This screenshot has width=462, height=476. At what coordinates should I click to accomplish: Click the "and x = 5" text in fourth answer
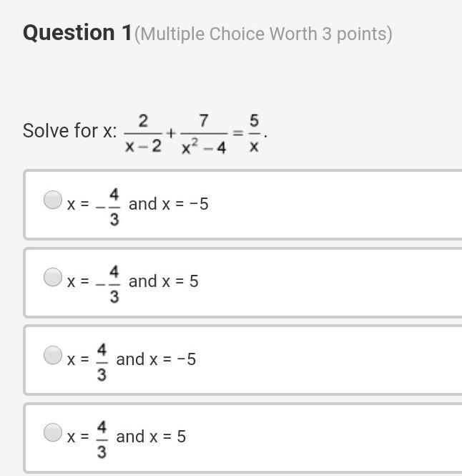151,436
